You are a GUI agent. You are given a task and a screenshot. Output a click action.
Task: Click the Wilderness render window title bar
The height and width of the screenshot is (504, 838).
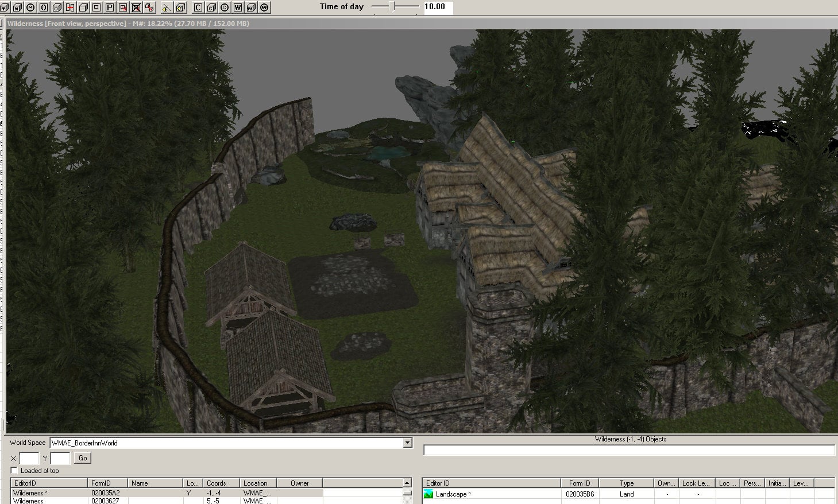tap(422, 24)
